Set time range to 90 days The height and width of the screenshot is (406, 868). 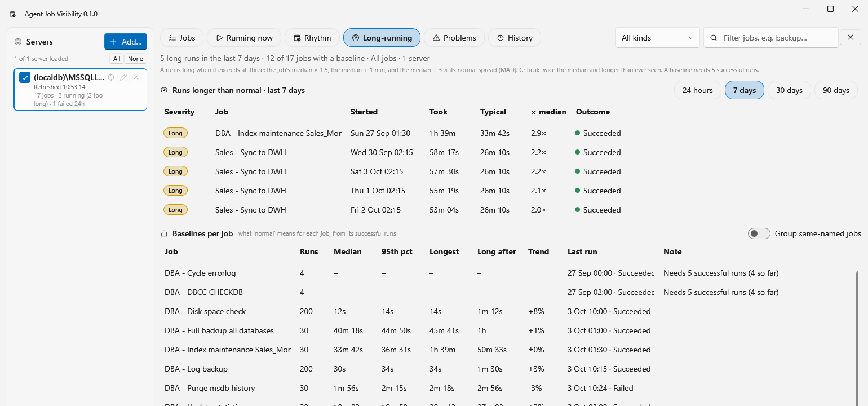[836, 90]
